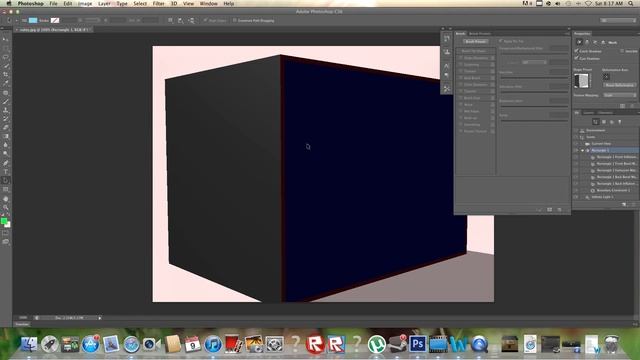Screen dimensions: 640x360
Task: Open the 3D menu
Action: 174,4
